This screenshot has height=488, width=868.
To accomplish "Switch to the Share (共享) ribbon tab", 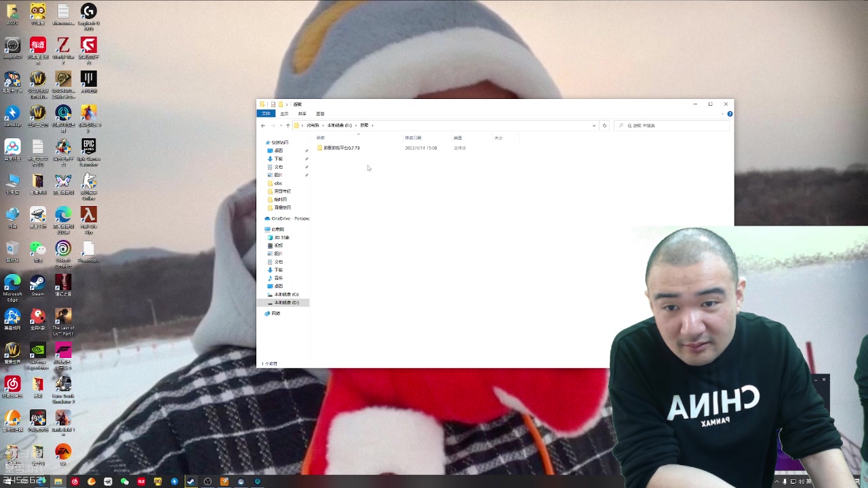I will (x=302, y=114).
